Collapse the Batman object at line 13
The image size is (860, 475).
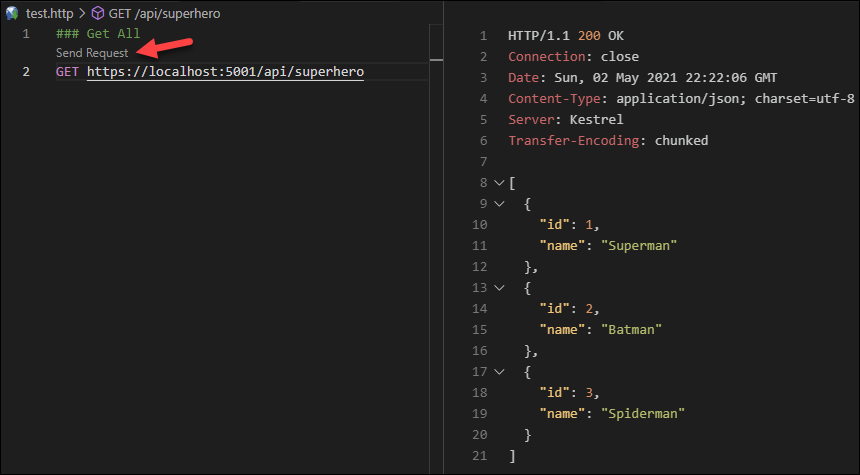coord(499,287)
